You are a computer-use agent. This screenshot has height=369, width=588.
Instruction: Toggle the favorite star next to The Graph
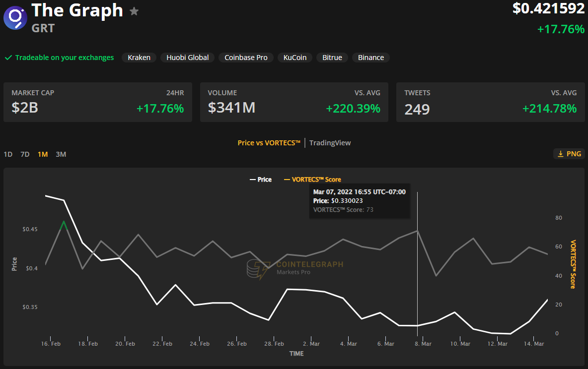click(134, 11)
